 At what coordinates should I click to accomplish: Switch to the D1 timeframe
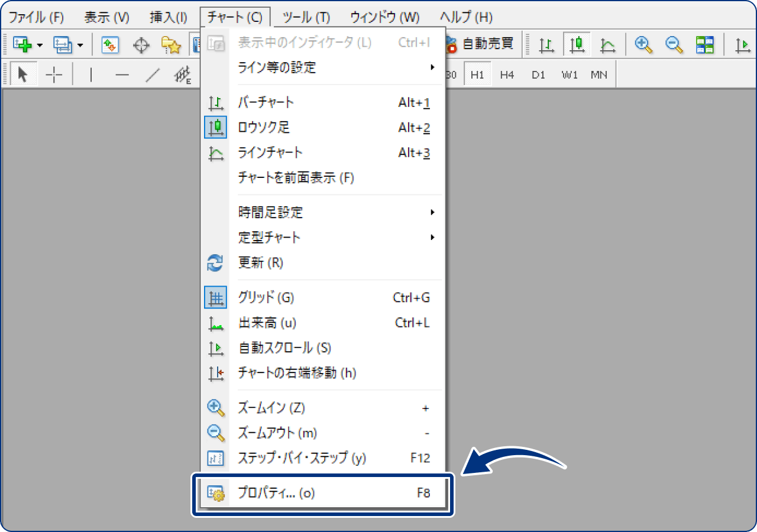[x=538, y=74]
